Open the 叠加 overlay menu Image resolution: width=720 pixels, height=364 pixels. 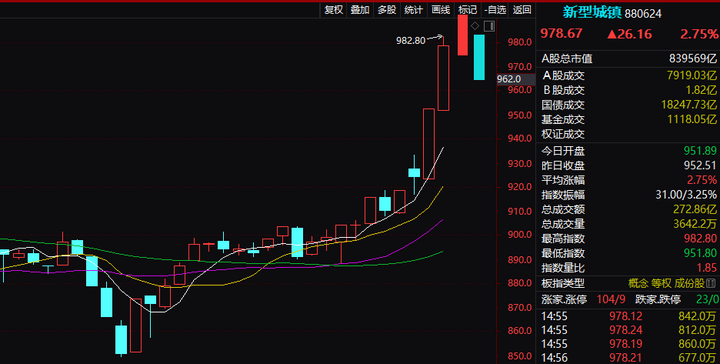click(x=360, y=10)
